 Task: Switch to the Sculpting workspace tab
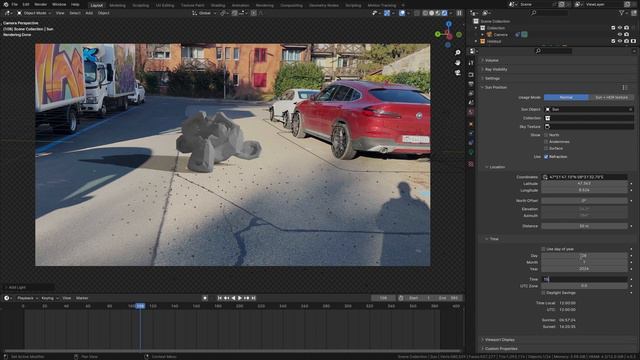(x=140, y=5)
